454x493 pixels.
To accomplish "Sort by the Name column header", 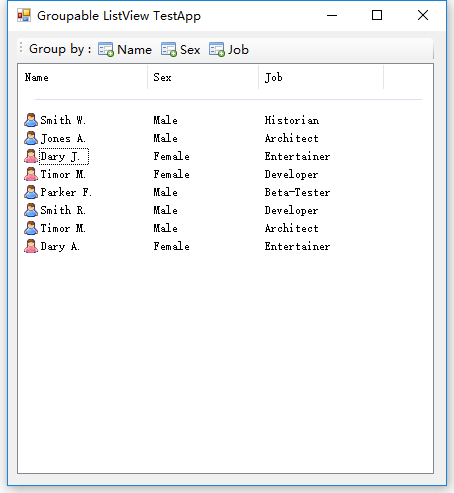I will coord(83,77).
